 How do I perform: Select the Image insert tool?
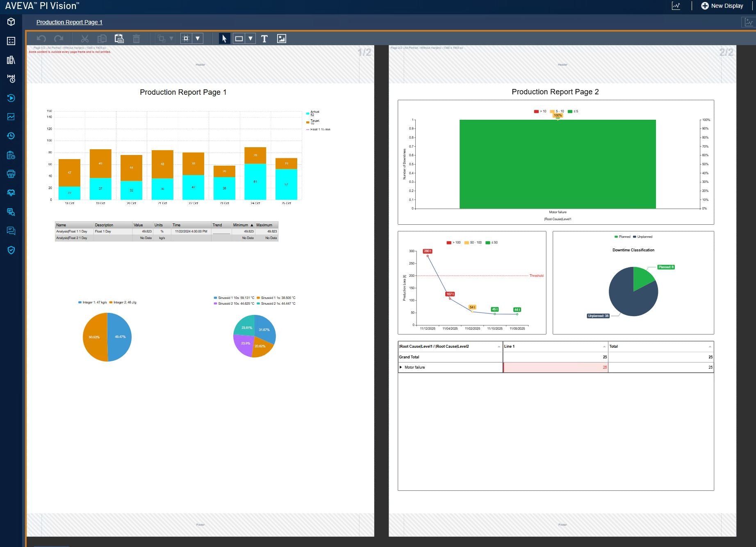coord(282,39)
